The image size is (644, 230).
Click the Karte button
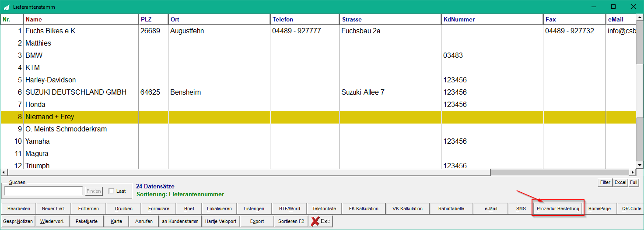coord(116,221)
